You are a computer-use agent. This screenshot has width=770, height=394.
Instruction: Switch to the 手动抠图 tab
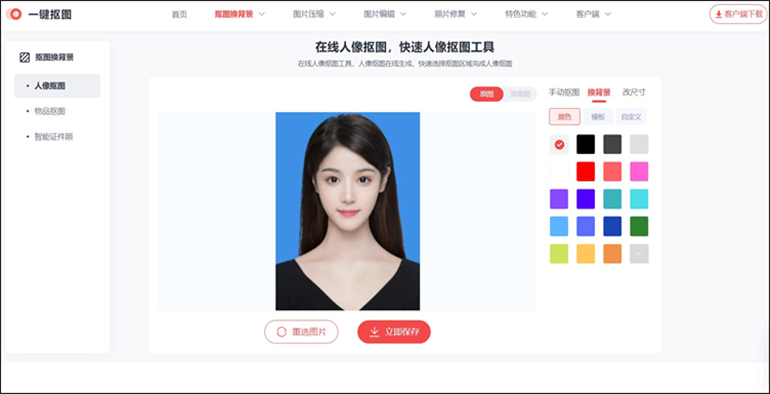(x=564, y=92)
